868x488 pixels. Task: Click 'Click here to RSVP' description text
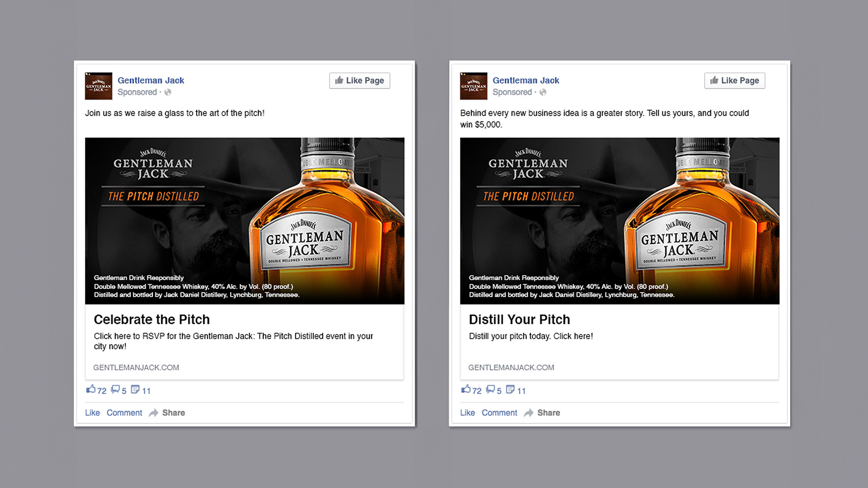[x=233, y=341]
